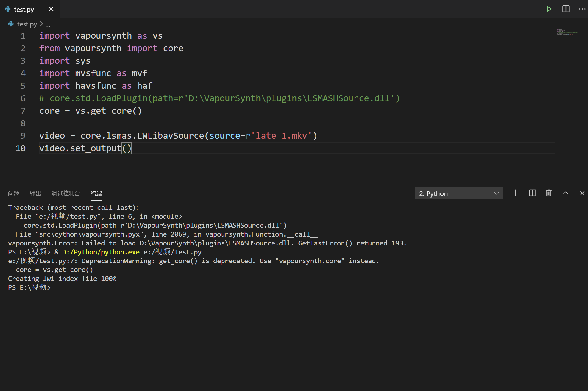The image size is (588, 391).
Task: Click the '输出' output tab
Action: coord(35,193)
